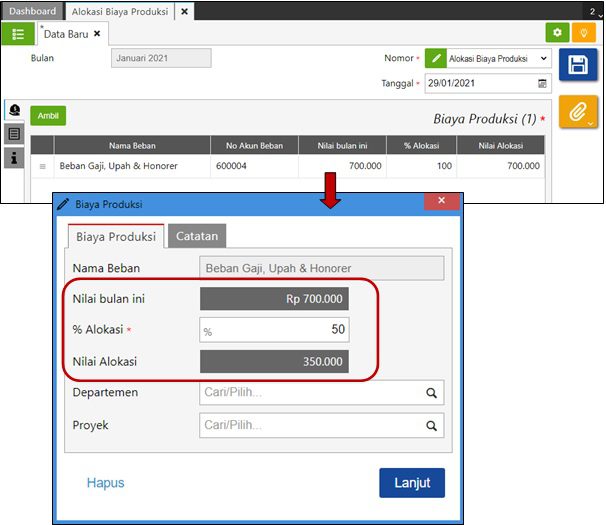Image resolution: width=606 pixels, height=525 pixels.
Task: Switch to the Catatan tab
Action: click(x=197, y=236)
